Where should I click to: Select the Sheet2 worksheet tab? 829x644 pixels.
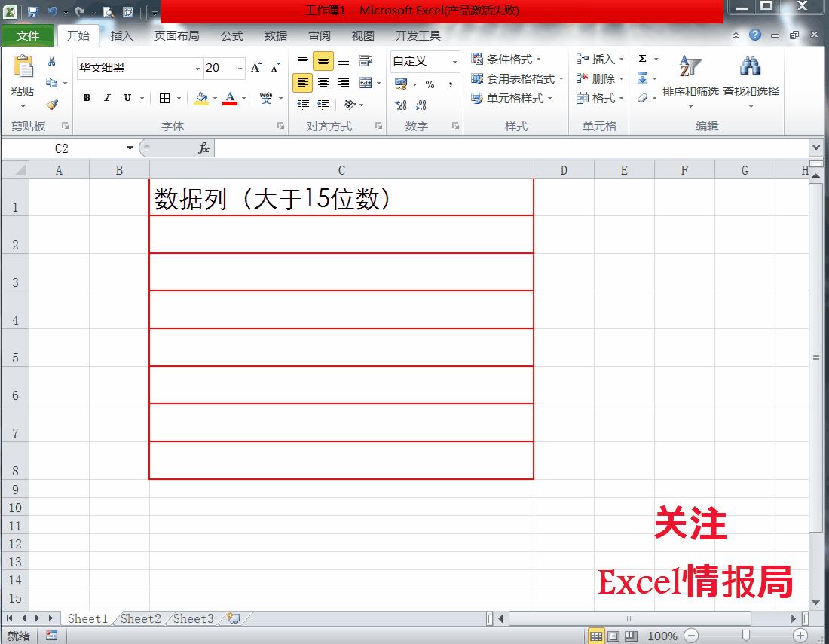(141, 618)
